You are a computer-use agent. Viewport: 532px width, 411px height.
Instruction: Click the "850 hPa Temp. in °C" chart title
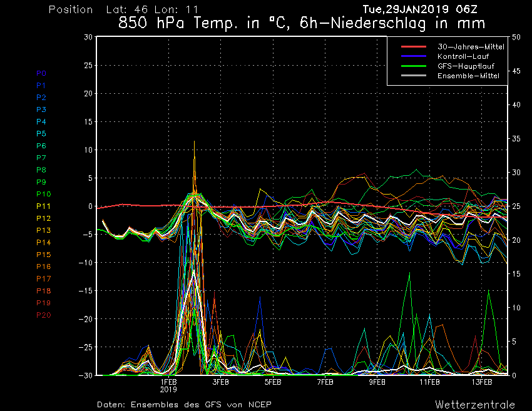(x=205, y=23)
